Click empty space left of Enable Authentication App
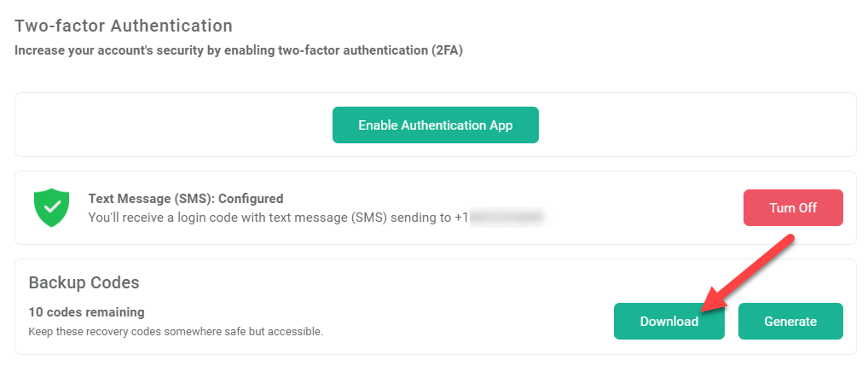868x366 pixels. pyautogui.click(x=173, y=125)
